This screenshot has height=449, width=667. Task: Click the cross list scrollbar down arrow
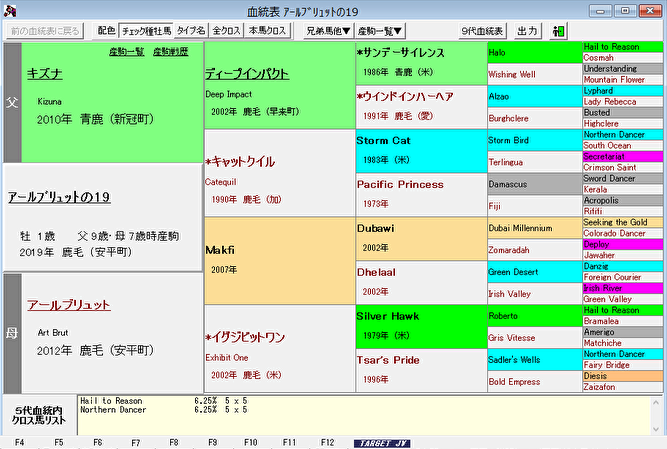coord(656,429)
